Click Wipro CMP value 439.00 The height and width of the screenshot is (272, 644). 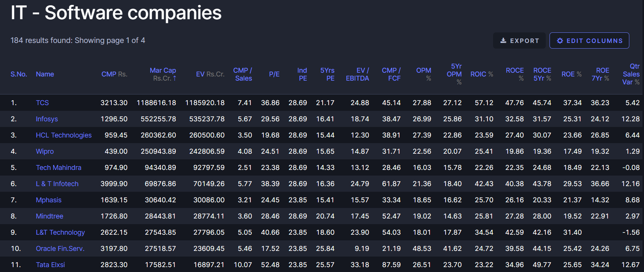[116, 151]
